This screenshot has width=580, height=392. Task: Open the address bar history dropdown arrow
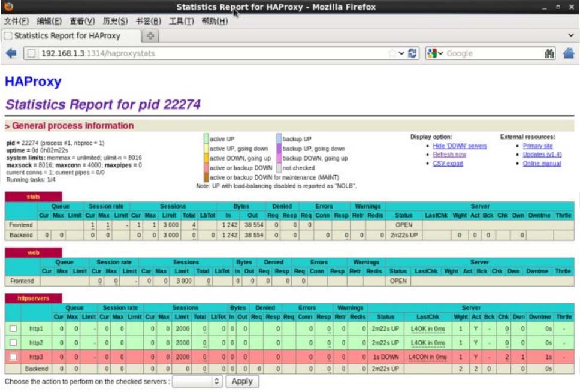point(401,53)
